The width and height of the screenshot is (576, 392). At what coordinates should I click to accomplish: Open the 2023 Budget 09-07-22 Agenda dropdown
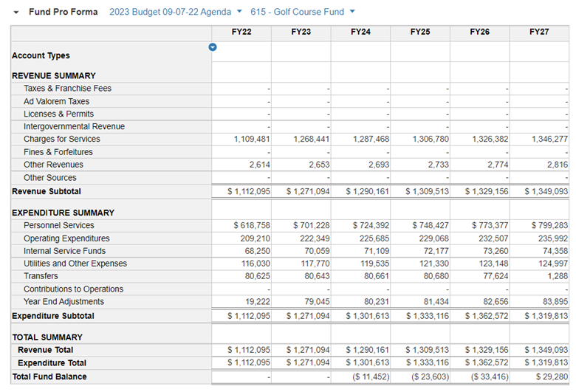[175, 12]
